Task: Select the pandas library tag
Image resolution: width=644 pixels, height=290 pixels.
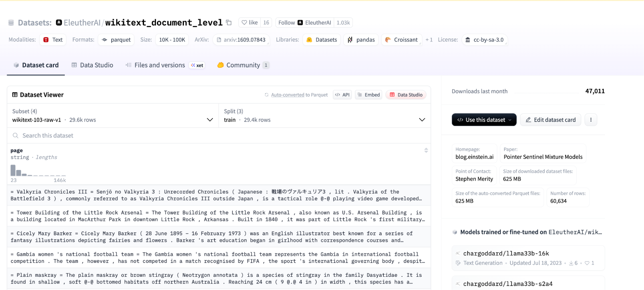Action: point(361,40)
